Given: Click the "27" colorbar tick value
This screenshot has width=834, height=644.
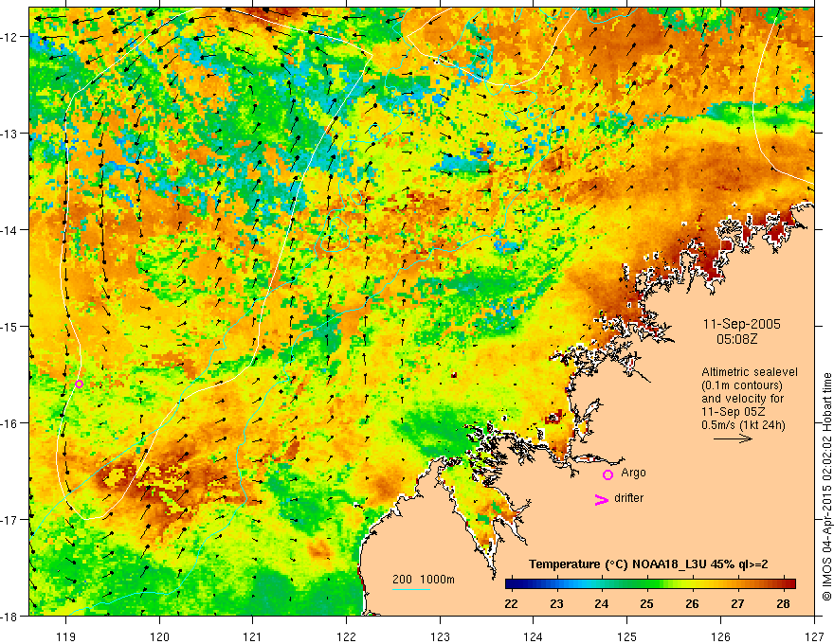Looking at the screenshot, I should tap(737, 603).
